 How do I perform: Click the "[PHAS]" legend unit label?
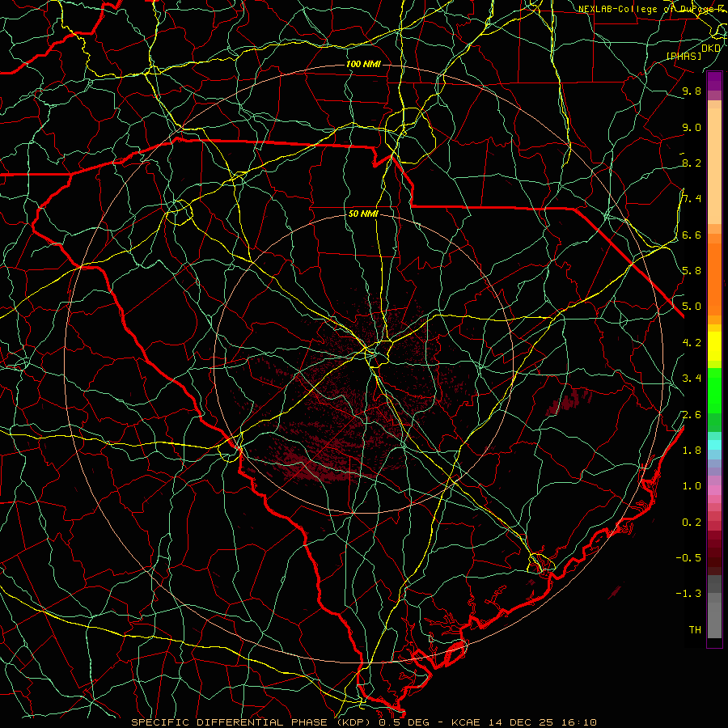684,56
